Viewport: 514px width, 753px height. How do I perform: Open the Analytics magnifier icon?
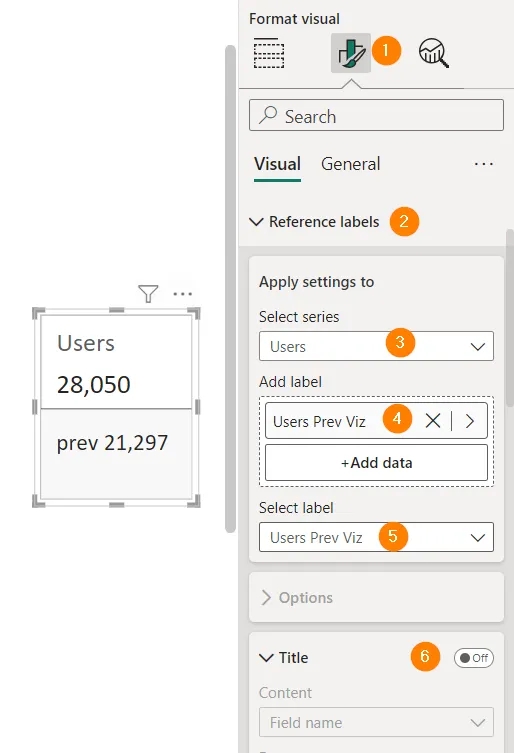pos(434,53)
